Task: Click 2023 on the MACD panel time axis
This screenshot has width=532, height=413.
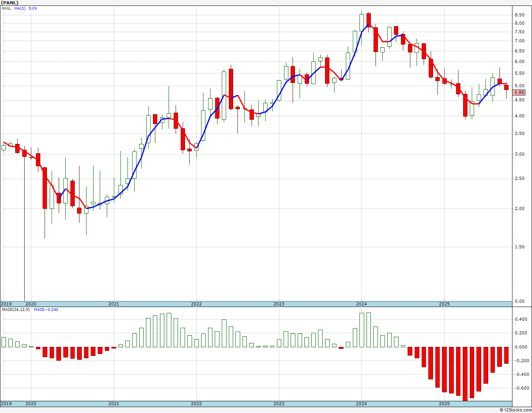Action: pos(279,404)
